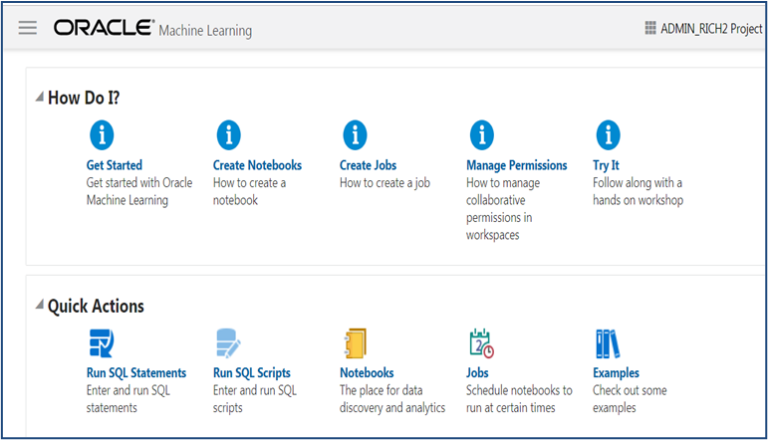Click the Try It info icon
The width and height of the screenshot is (768, 440).
pos(608,134)
